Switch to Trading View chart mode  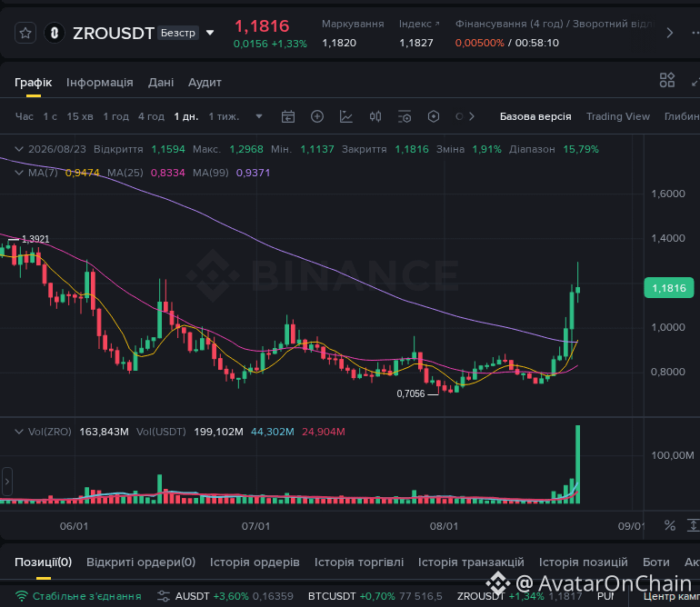(618, 116)
